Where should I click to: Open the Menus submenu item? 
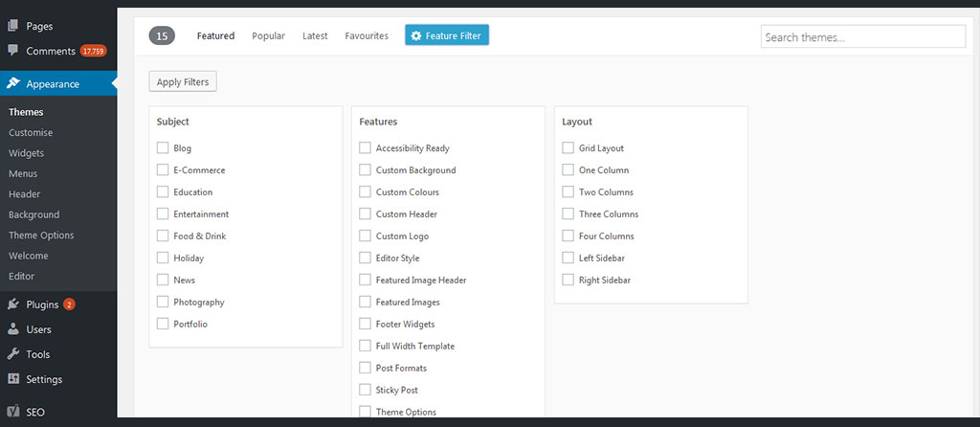point(23,174)
